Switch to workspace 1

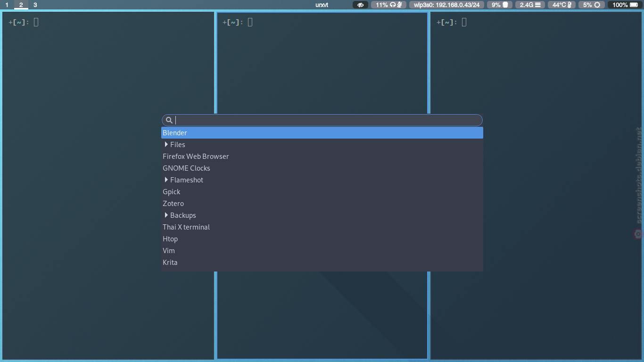(7, 5)
